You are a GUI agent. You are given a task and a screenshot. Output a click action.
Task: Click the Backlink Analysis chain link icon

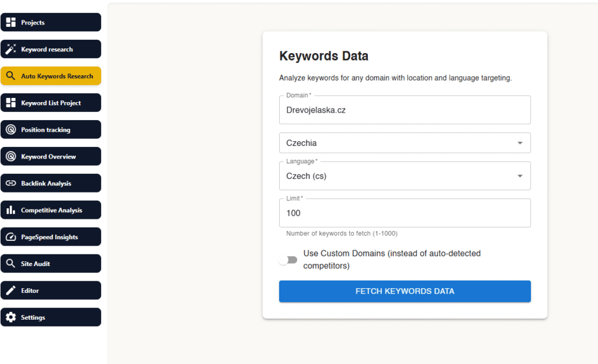(11, 184)
